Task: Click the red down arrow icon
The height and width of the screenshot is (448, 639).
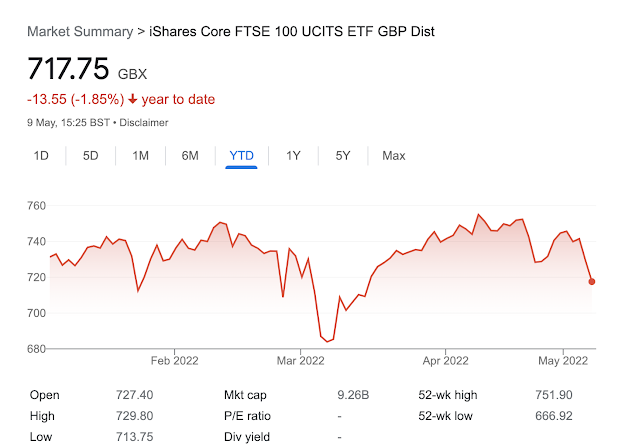Action: (133, 100)
